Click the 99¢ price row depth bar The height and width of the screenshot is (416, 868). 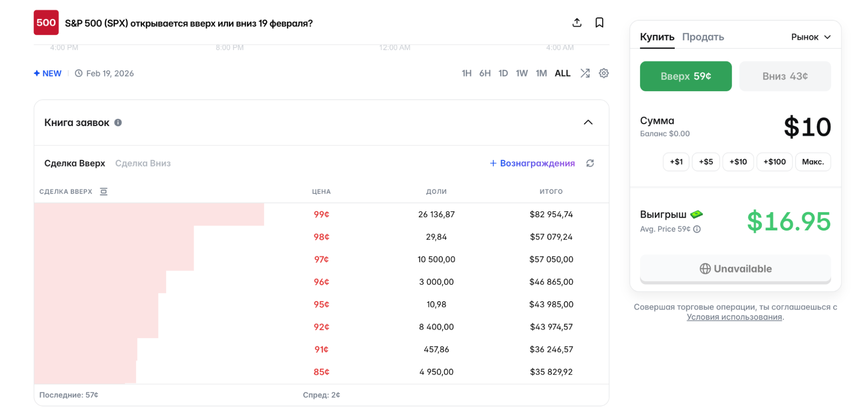149,214
